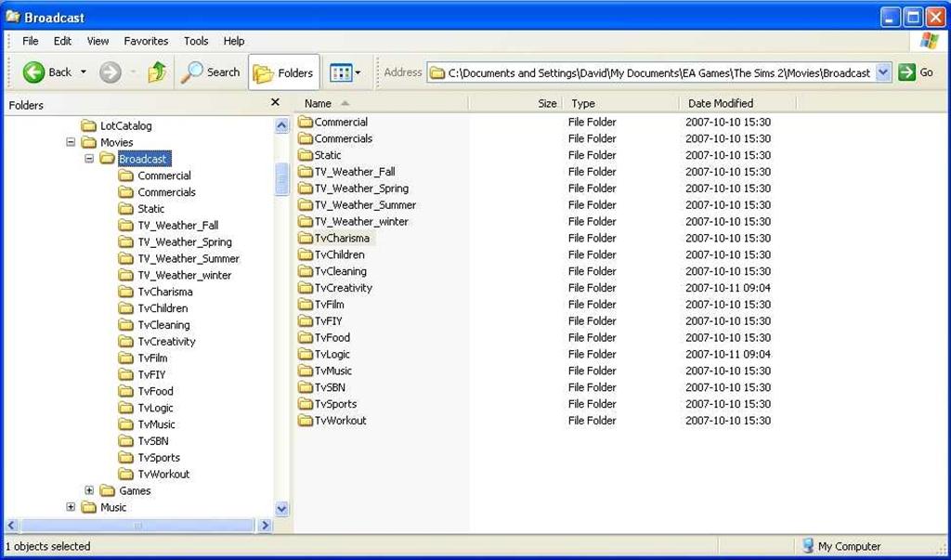951x560 pixels.
Task: Open the Tools menu
Action: coord(196,41)
